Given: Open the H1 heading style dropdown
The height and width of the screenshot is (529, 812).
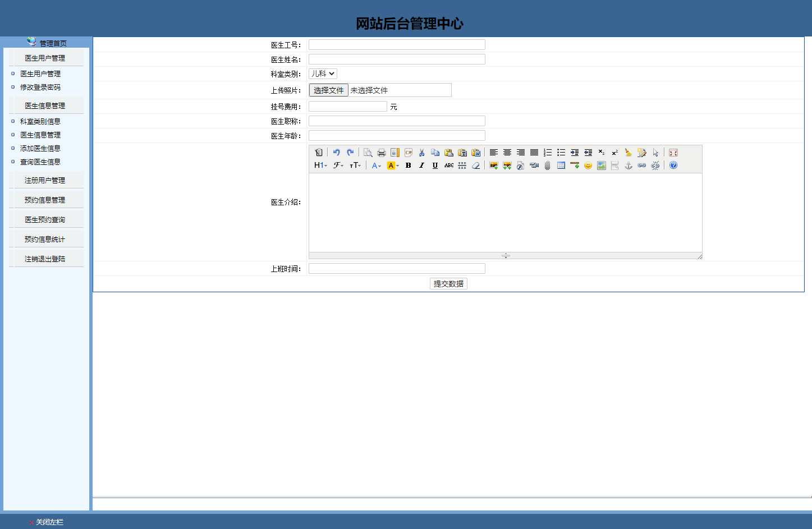Looking at the screenshot, I should click(x=320, y=165).
